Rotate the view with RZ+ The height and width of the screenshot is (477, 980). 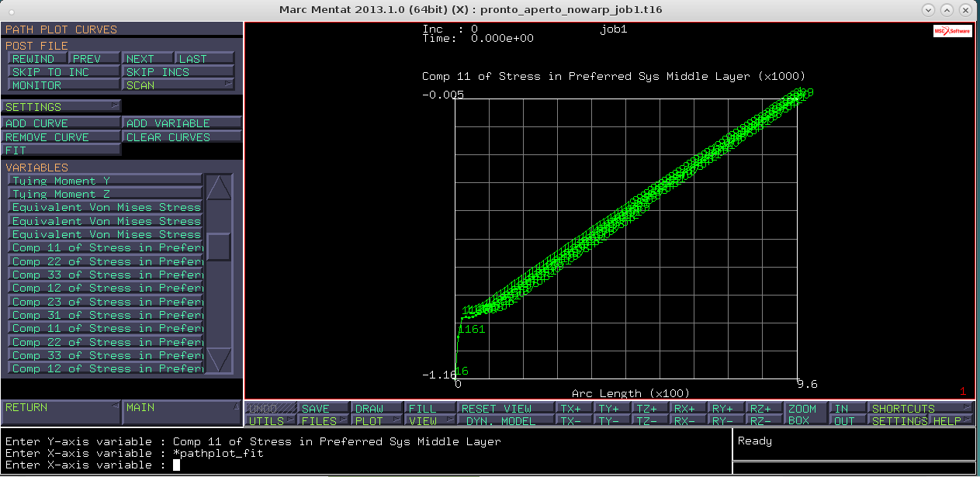click(765, 408)
